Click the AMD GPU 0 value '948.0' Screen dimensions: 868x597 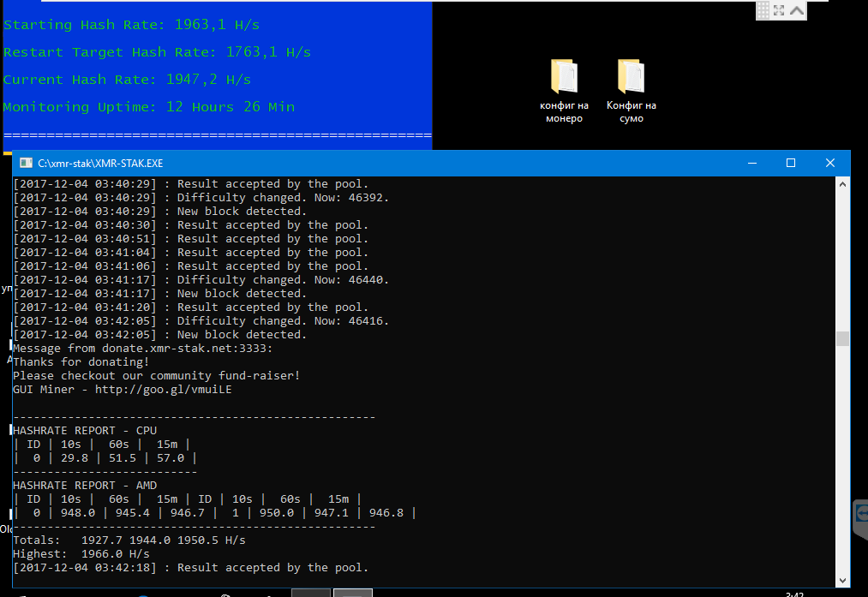click(x=78, y=513)
